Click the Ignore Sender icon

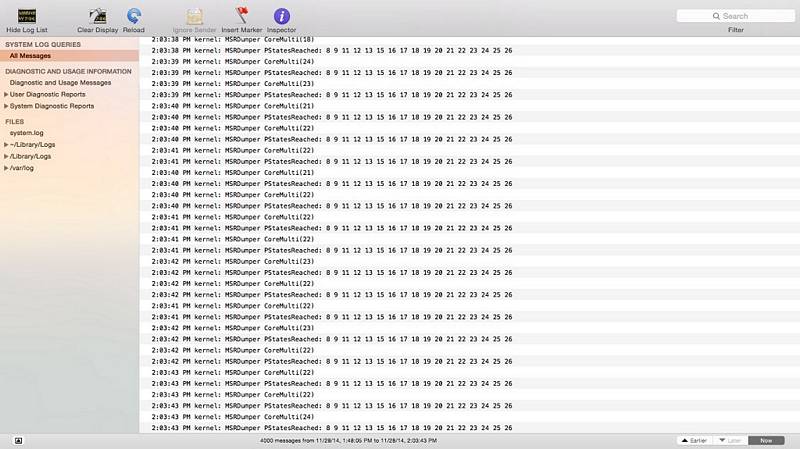pos(194,16)
